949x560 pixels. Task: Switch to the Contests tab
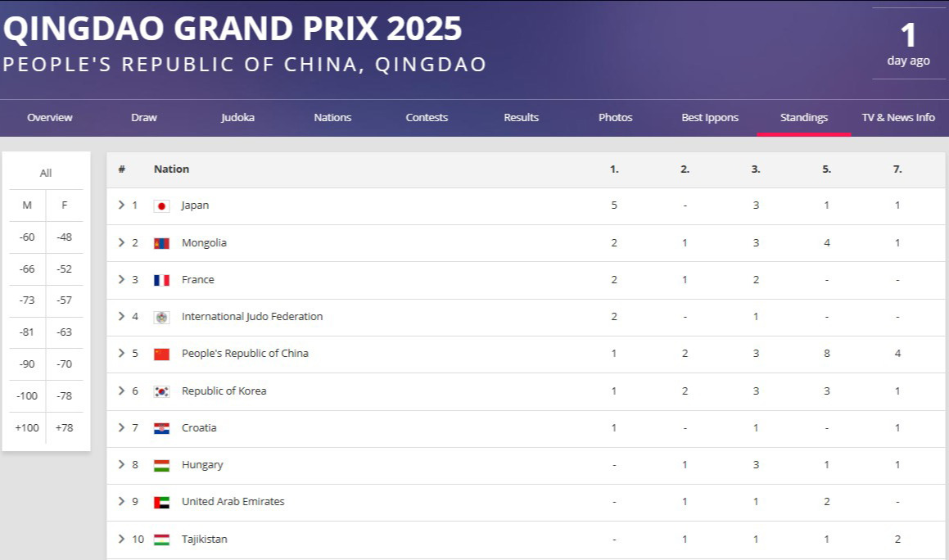[427, 117]
